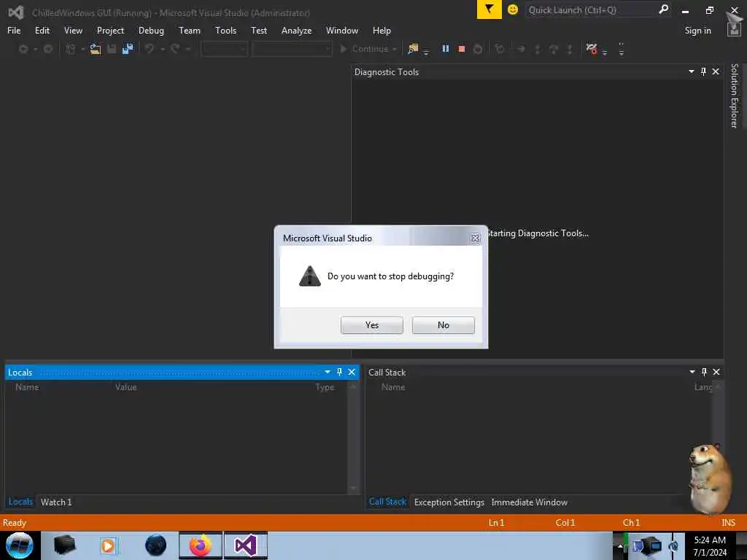Click the feedback smiley icon

tap(513, 9)
